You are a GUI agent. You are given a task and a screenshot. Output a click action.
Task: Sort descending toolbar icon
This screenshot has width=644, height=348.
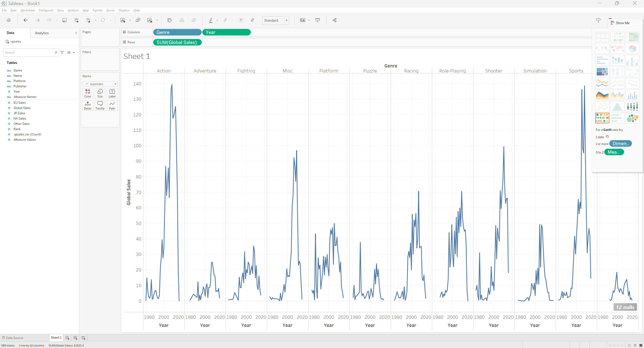point(194,20)
